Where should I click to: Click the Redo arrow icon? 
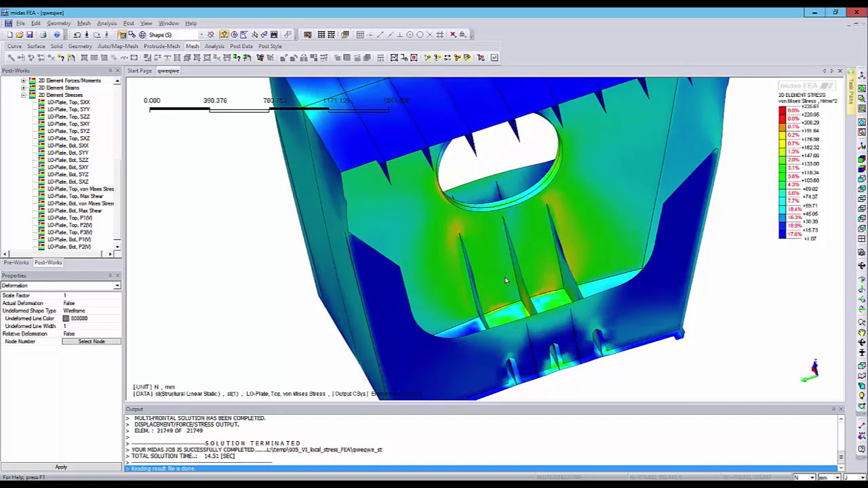pyautogui.click(x=96, y=35)
